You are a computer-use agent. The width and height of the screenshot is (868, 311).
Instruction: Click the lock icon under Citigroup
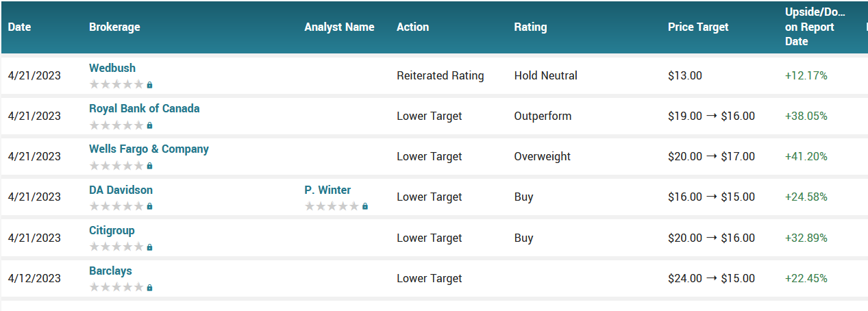(x=150, y=247)
